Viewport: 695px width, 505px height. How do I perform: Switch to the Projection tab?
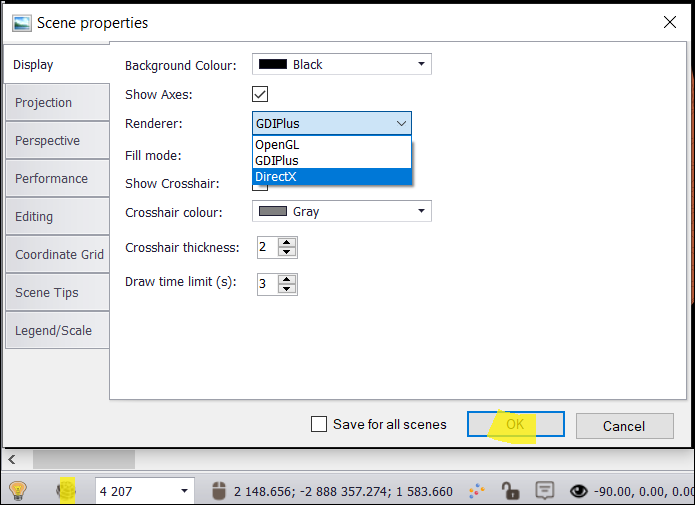(x=56, y=103)
